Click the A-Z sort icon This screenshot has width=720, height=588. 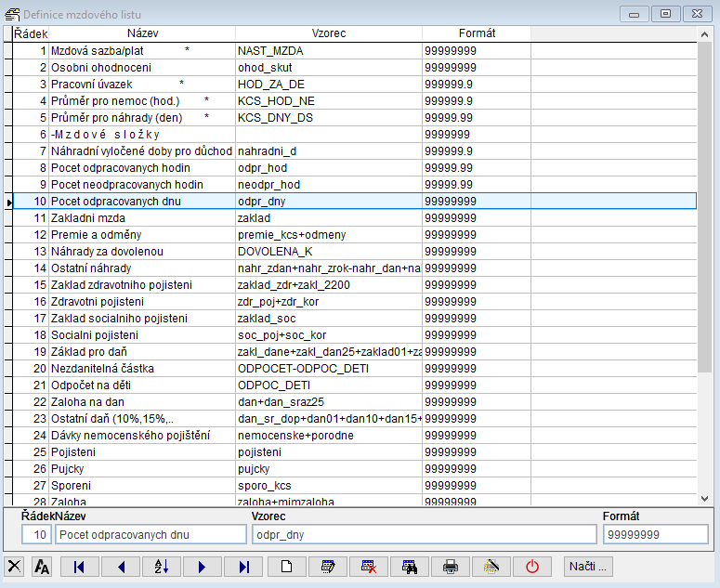(162, 567)
